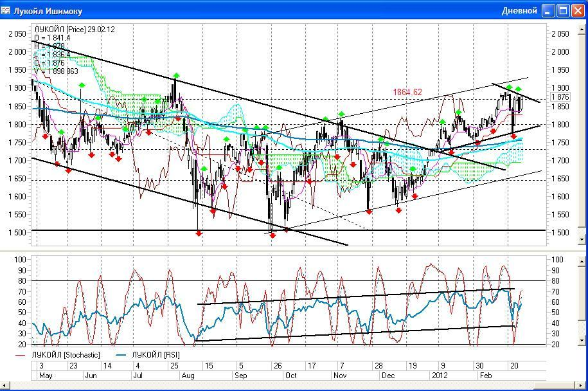588x391 pixels.
Task: Click the Feb month label on time axis
Action: [x=486, y=375]
